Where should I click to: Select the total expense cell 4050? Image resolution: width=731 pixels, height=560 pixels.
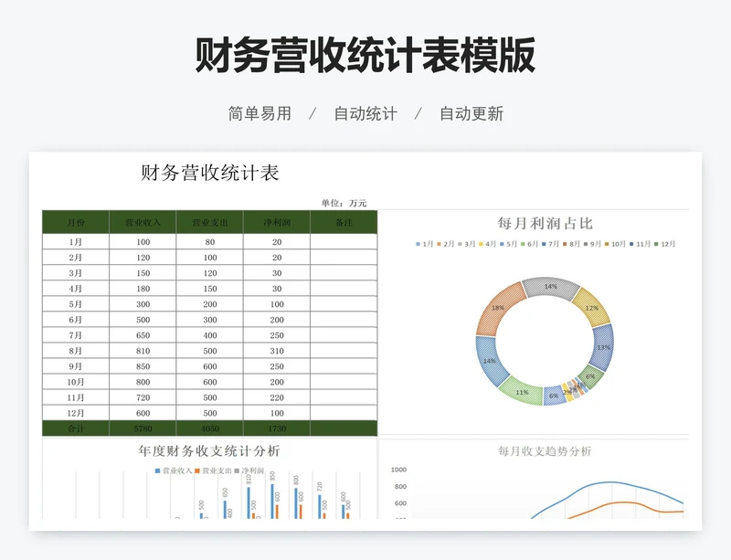tap(210, 428)
